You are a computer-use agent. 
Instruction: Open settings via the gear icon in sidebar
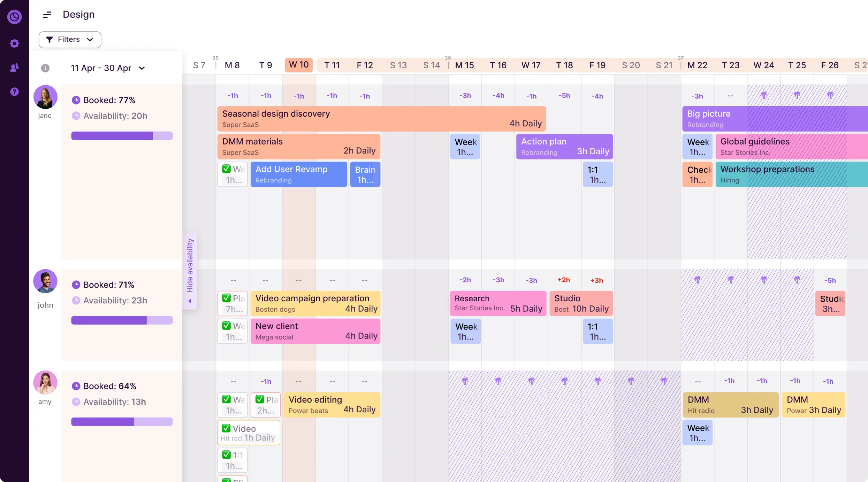14,43
